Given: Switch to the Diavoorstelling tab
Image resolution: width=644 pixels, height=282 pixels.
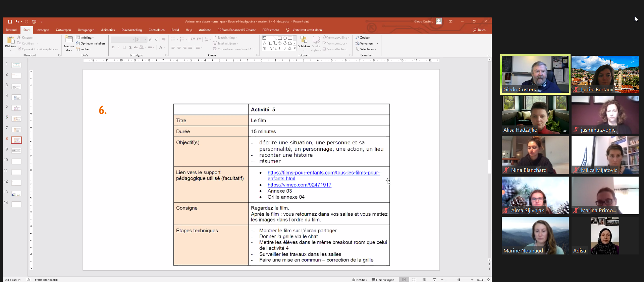Looking at the screenshot, I should tap(131, 30).
